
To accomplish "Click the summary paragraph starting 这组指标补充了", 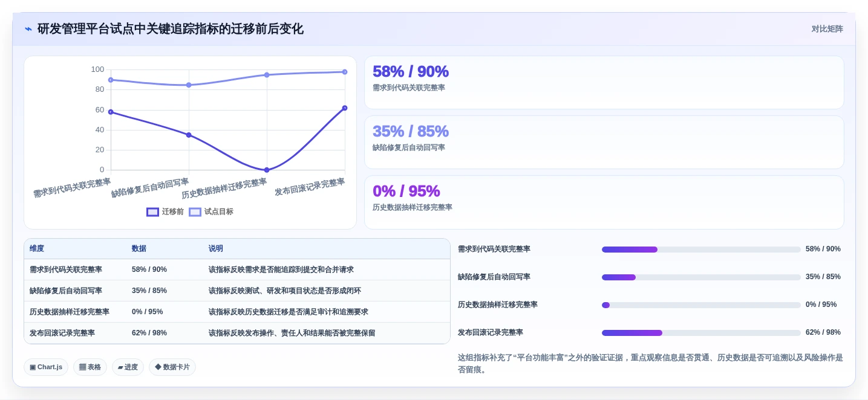I will (x=650, y=364).
